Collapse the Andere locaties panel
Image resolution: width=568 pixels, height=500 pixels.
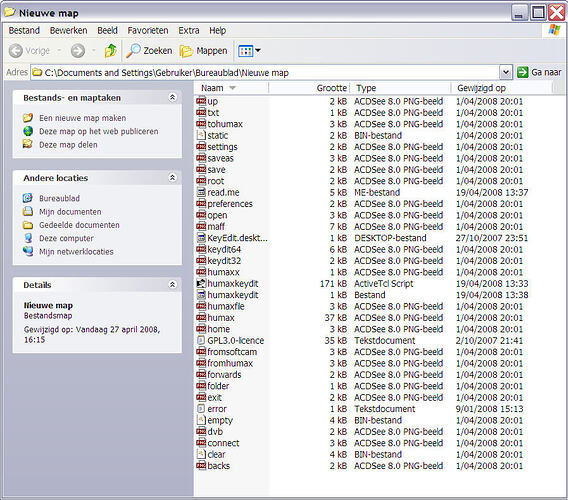172,178
